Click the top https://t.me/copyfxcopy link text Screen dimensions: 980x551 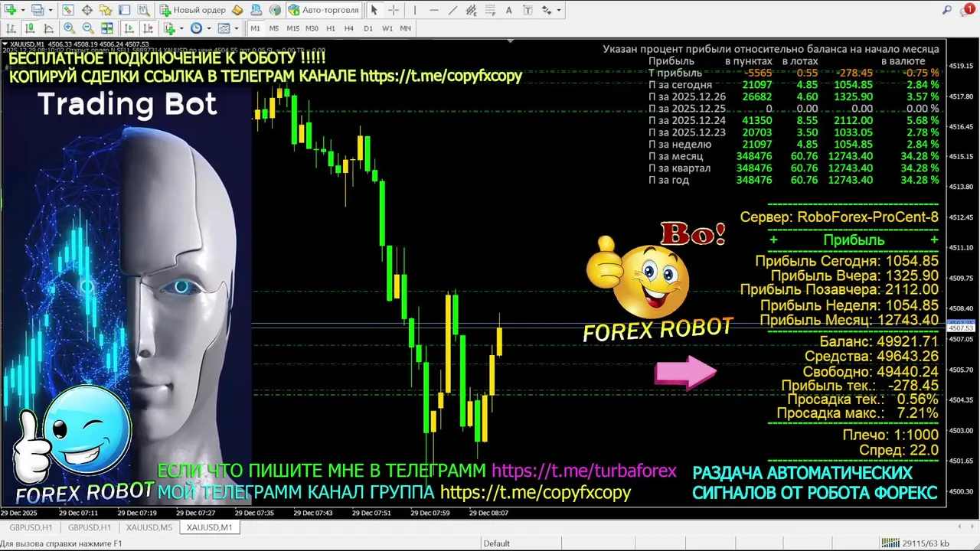(x=441, y=76)
